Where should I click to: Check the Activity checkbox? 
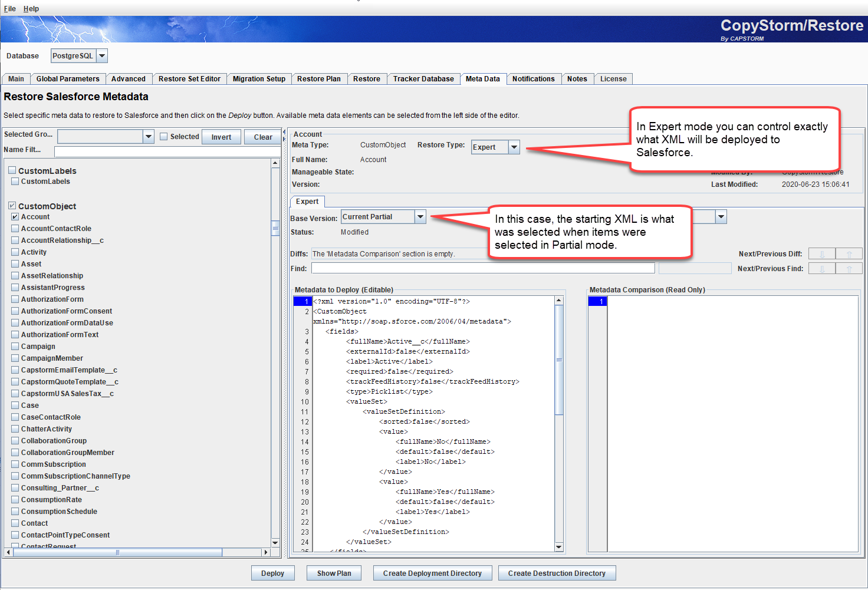point(15,252)
